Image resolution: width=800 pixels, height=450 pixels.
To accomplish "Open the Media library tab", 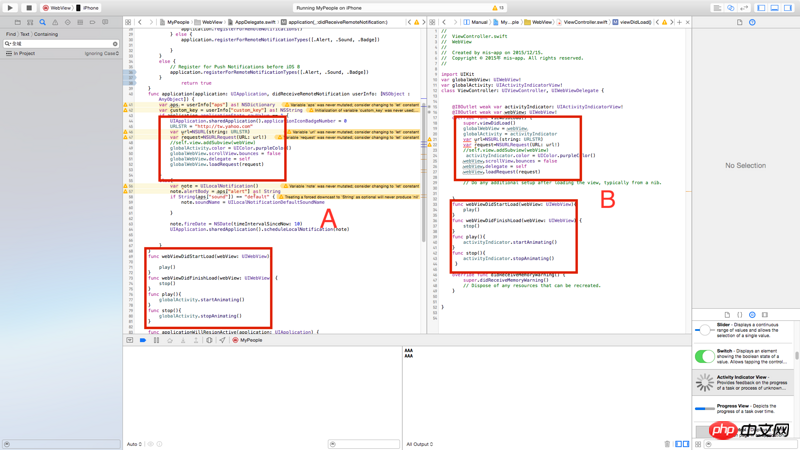I will click(765, 315).
